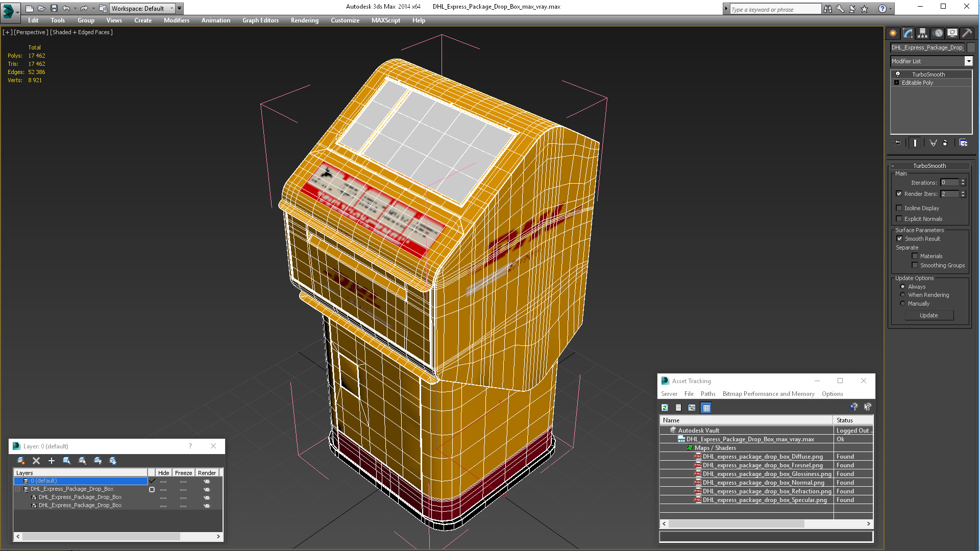The height and width of the screenshot is (551, 980).
Task: Click the Hide column header
Action: tap(163, 473)
